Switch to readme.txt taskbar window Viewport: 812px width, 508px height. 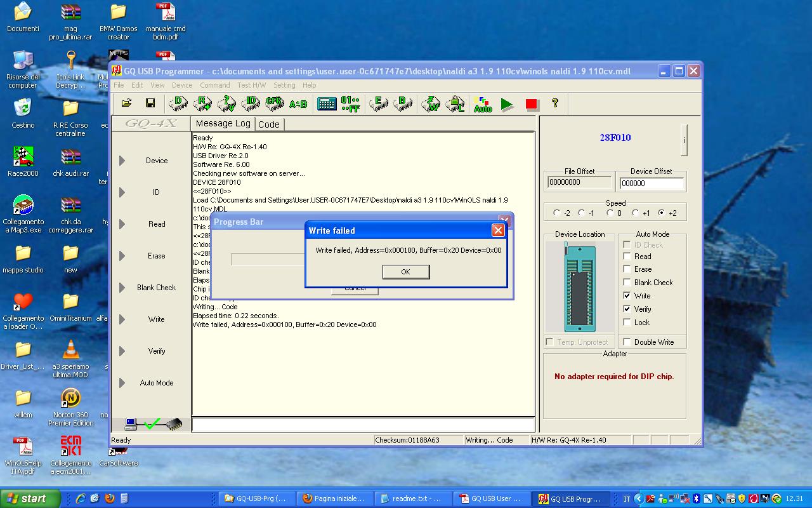pyautogui.click(x=415, y=498)
